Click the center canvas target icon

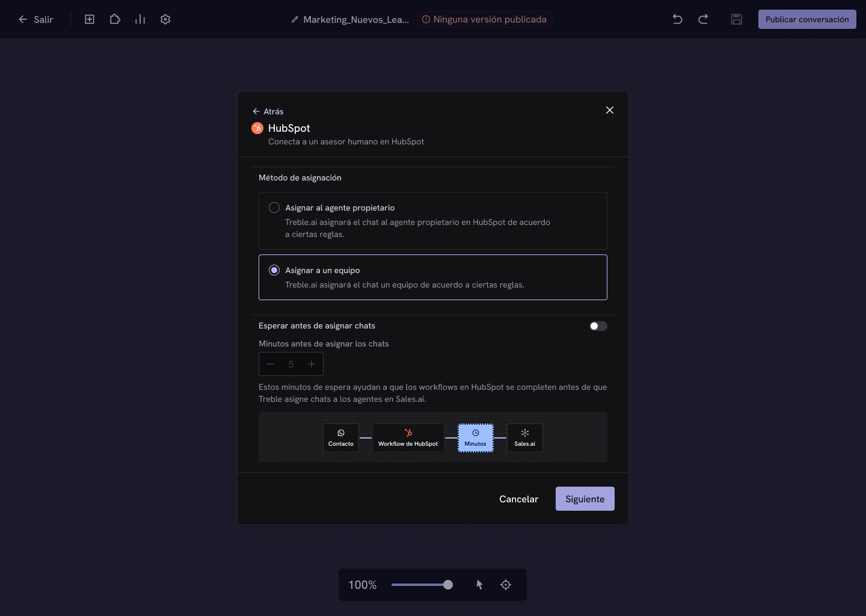[x=506, y=585]
